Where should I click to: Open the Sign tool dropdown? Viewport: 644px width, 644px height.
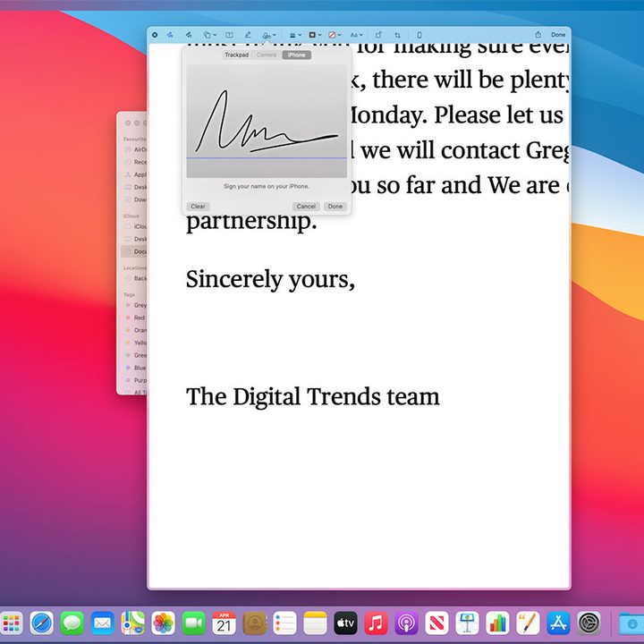[269, 35]
